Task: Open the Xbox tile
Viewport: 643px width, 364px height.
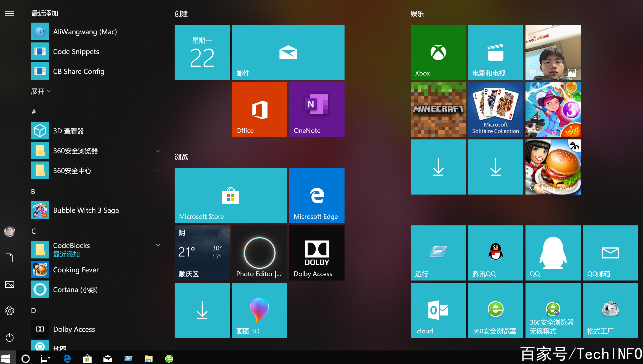Action: point(438,52)
